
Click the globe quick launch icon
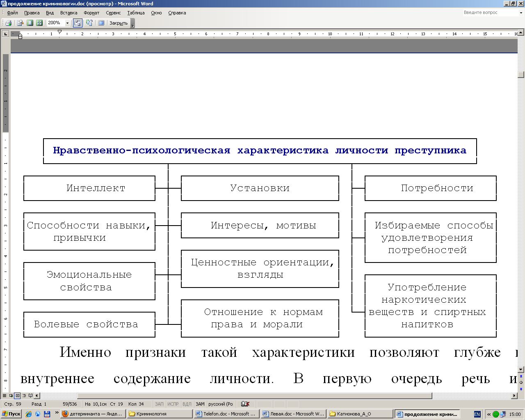click(x=38, y=414)
